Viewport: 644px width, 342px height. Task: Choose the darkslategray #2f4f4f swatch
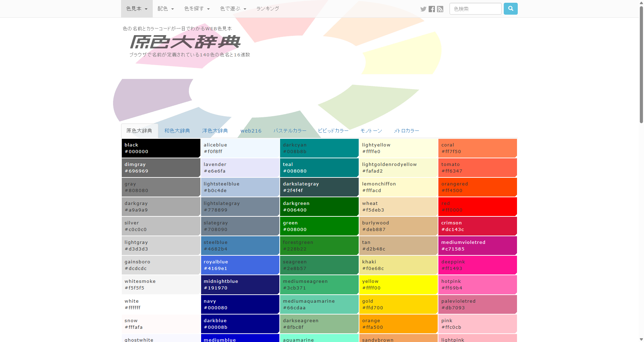pos(319,187)
